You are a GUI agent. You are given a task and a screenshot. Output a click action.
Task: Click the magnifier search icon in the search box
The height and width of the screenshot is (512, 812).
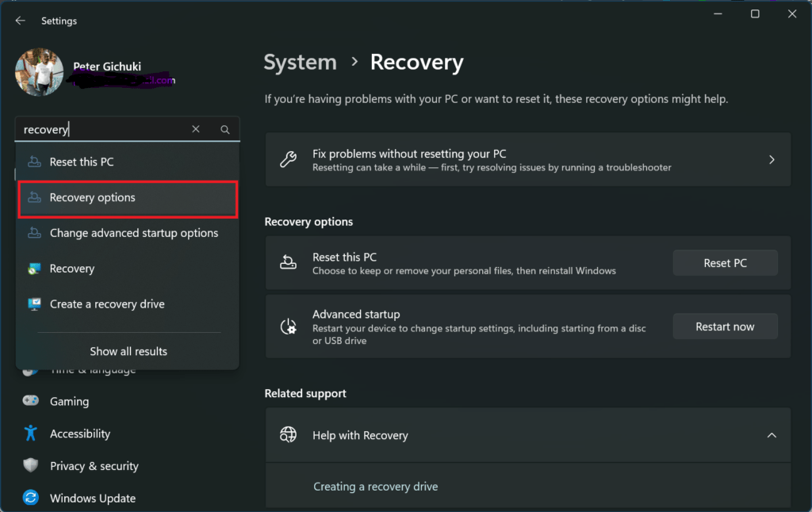(x=224, y=128)
